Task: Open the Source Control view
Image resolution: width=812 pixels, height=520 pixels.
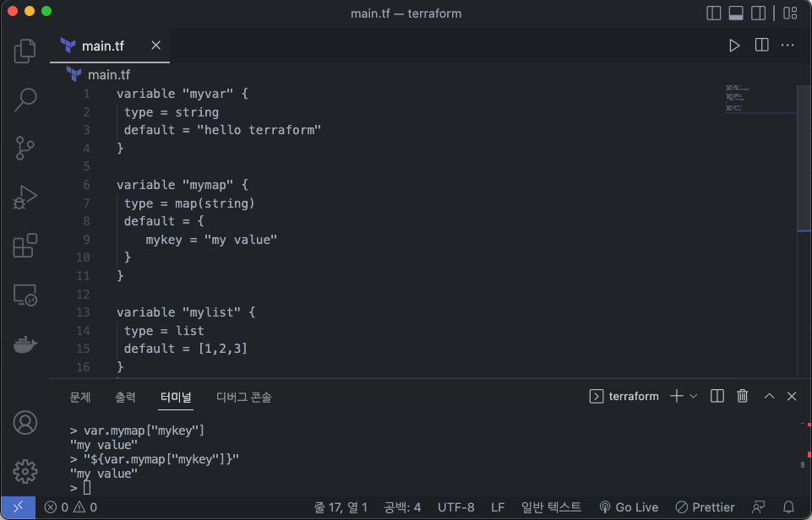Action: click(x=25, y=148)
